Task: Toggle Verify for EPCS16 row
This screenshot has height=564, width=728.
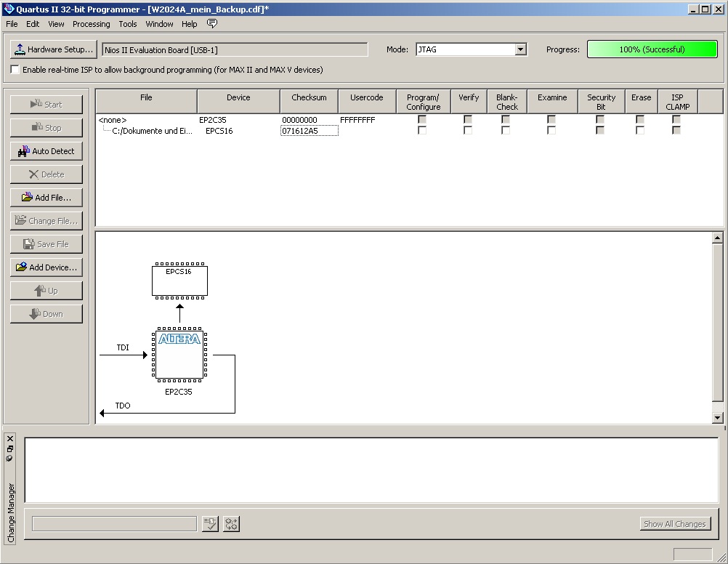Action: pos(468,131)
